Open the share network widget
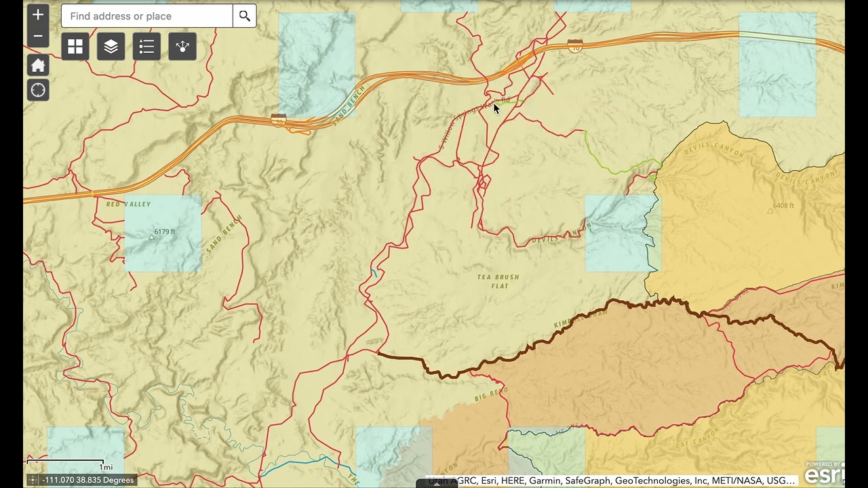 point(182,47)
